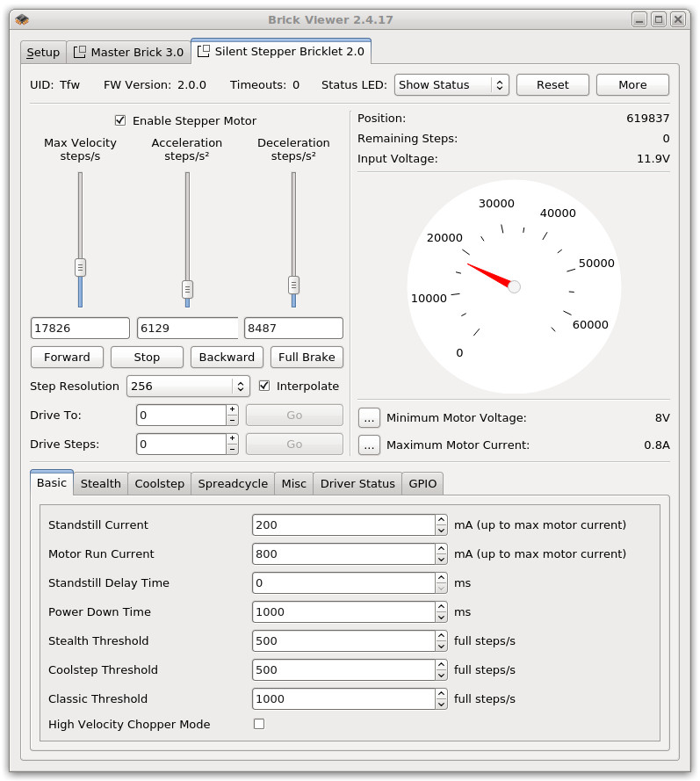Decrease Power Down Time with down arrow
The width and height of the screenshot is (700, 781).
click(441, 617)
